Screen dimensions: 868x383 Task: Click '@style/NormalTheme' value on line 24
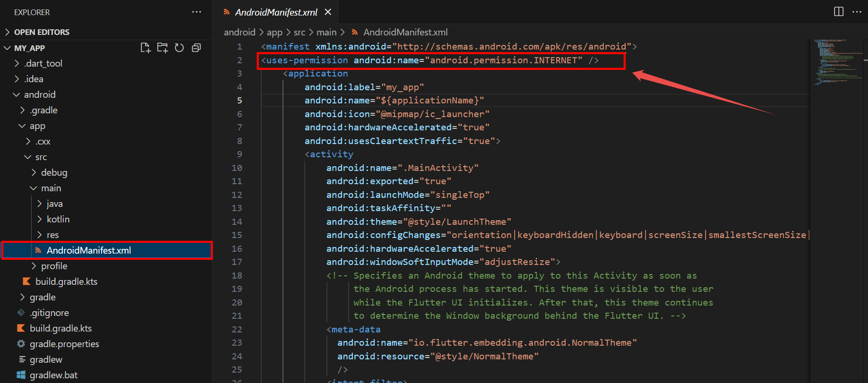[x=484, y=356]
